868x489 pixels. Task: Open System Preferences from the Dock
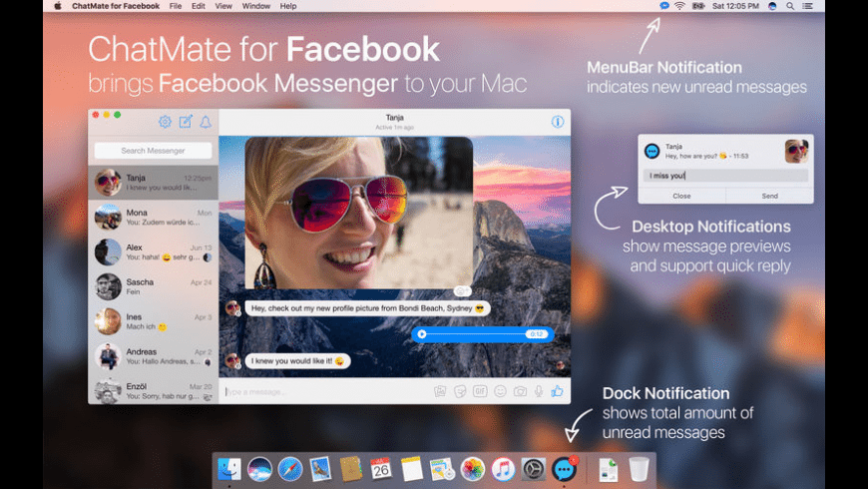click(x=533, y=470)
